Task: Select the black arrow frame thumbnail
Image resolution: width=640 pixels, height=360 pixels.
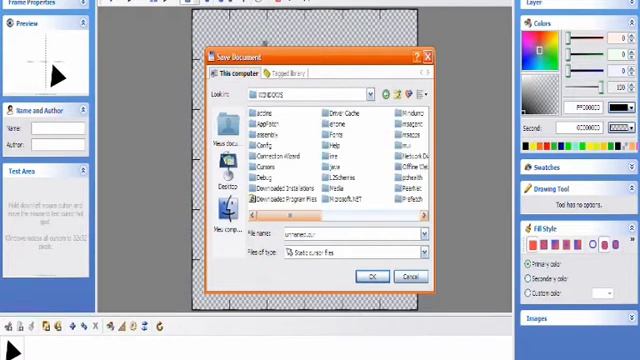Action: [x=13, y=350]
